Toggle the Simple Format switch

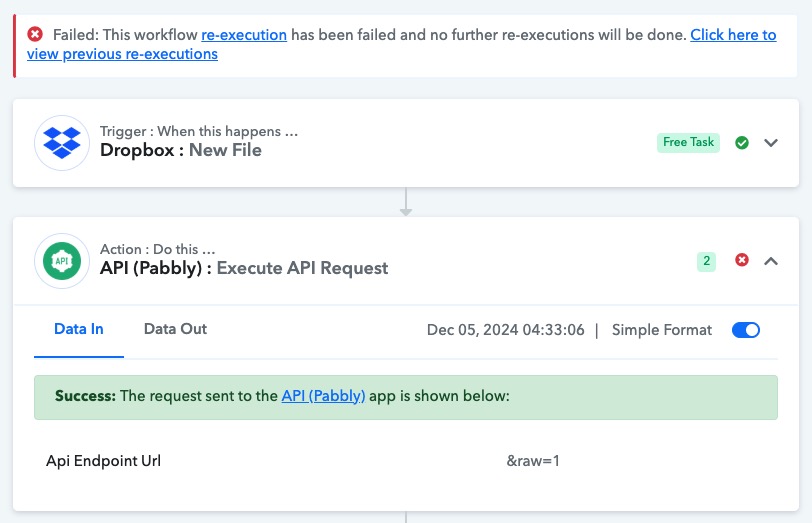click(746, 330)
